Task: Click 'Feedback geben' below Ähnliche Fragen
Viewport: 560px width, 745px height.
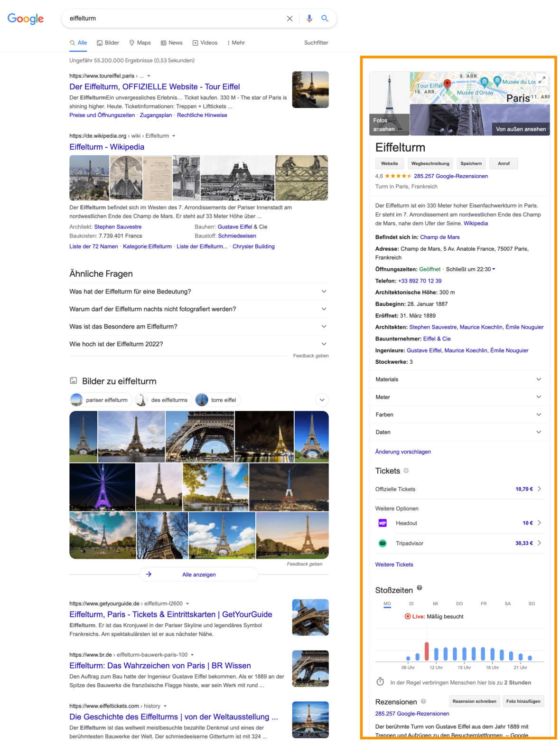Action: 311,356
